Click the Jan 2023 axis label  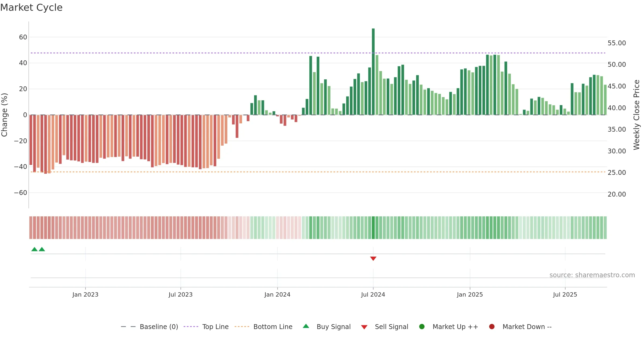[85, 294]
